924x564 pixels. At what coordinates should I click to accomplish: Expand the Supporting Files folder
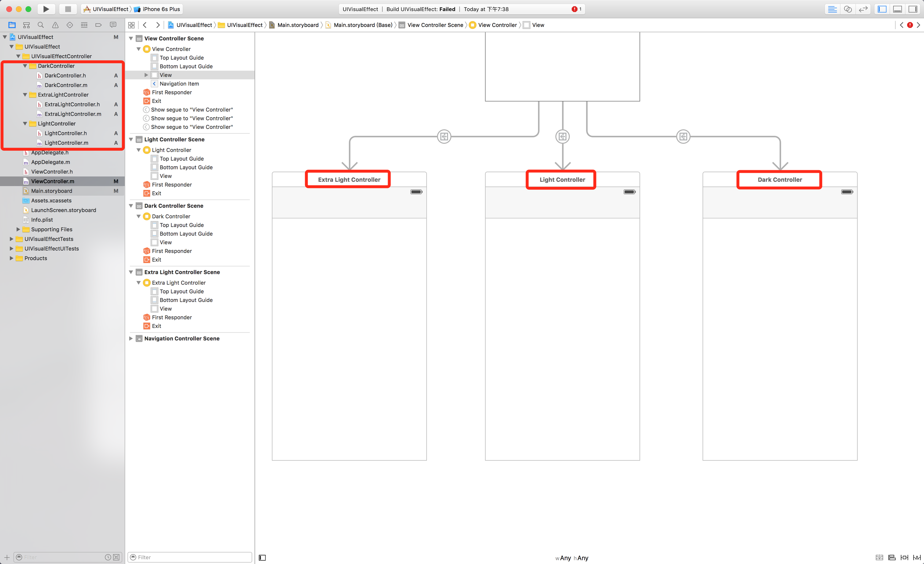click(x=18, y=229)
